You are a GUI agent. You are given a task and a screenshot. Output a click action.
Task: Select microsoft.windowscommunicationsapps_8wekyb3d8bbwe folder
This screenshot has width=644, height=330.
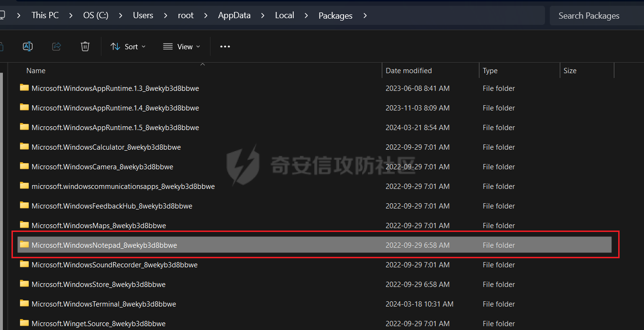pyautogui.click(x=315, y=186)
